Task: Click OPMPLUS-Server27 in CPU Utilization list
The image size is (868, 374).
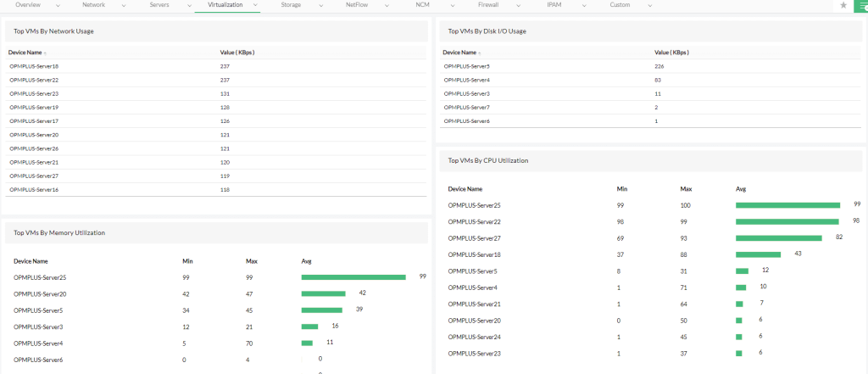Action: coord(474,237)
